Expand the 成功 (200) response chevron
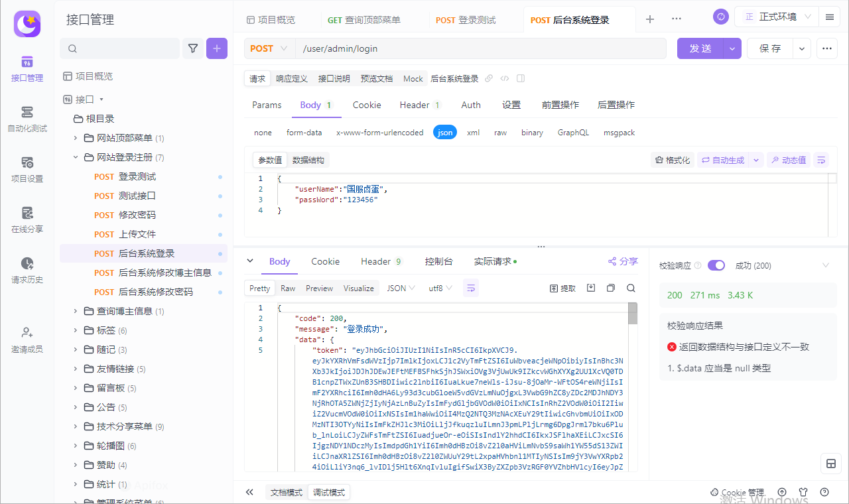Viewport: 849px width, 504px height. click(x=826, y=265)
